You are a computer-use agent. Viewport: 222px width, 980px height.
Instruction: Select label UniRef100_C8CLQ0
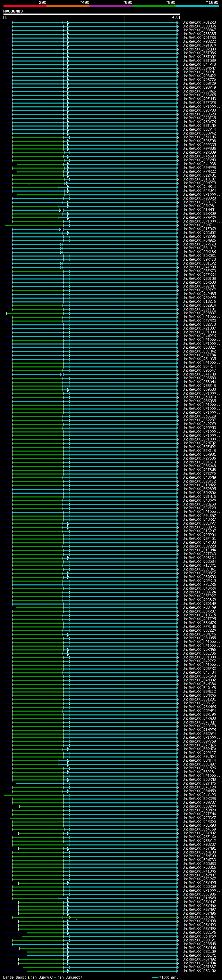[199, 971]
